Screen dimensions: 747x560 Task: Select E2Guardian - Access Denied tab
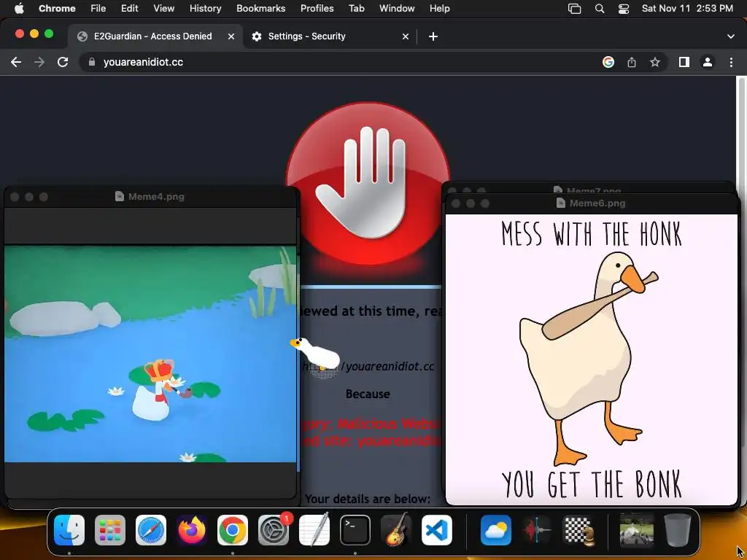pos(155,36)
